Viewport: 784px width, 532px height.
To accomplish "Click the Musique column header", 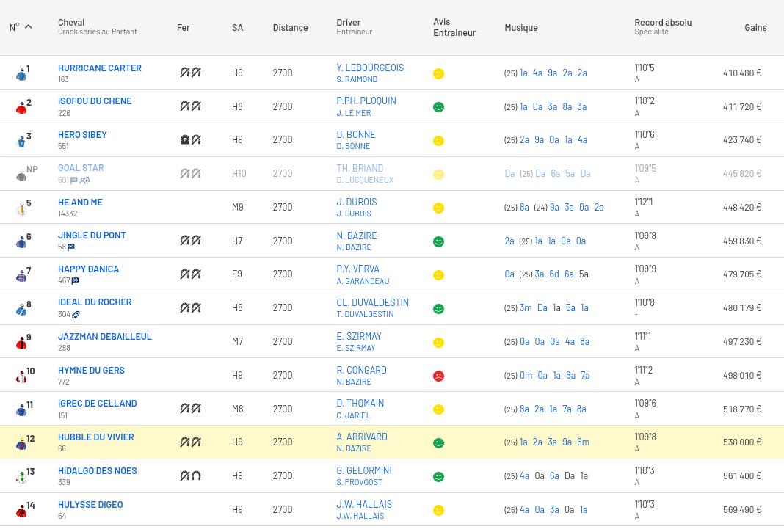I will (520, 27).
